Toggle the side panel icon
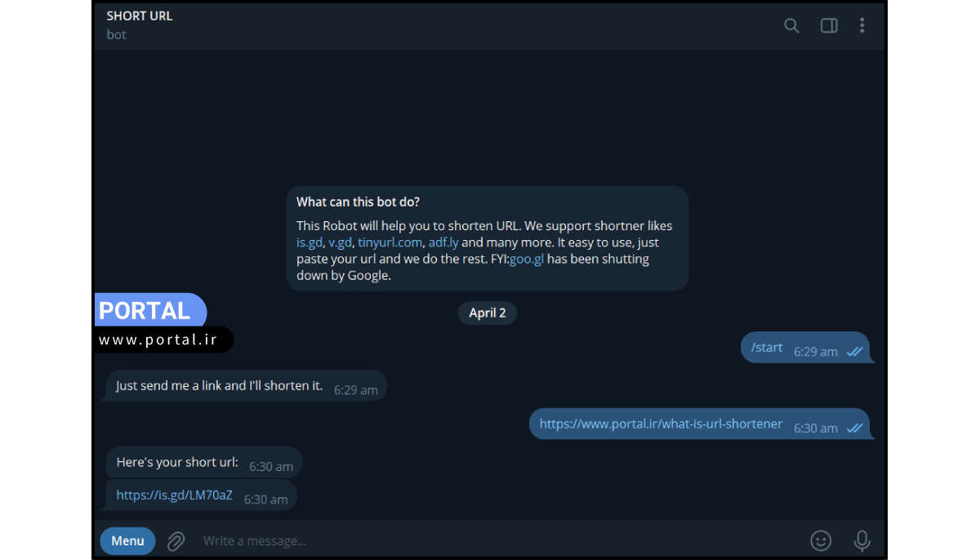980x560 pixels. pyautogui.click(x=829, y=25)
